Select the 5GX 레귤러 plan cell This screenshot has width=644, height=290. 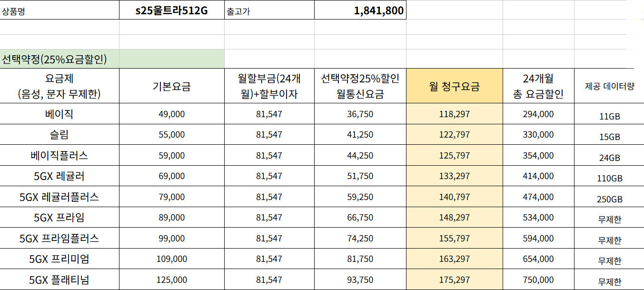point(59,176)
